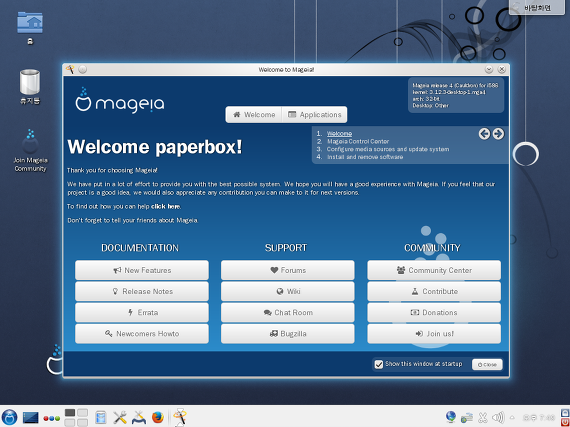
Task: Open the Errata page
Action: click(142, 312)
